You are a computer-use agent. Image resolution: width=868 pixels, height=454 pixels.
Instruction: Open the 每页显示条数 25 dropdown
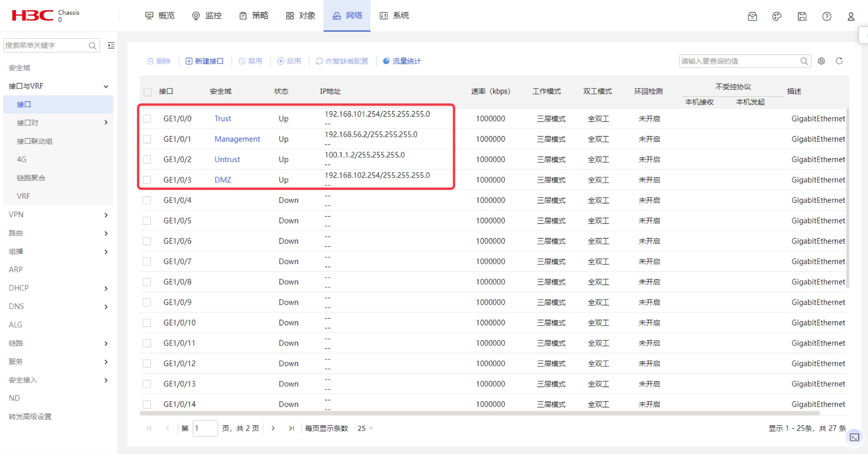tap(365, 428)
